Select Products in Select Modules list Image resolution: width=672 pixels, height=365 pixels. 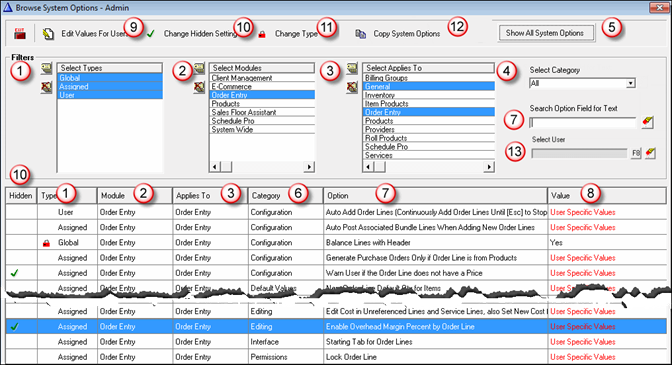[262, 104]
